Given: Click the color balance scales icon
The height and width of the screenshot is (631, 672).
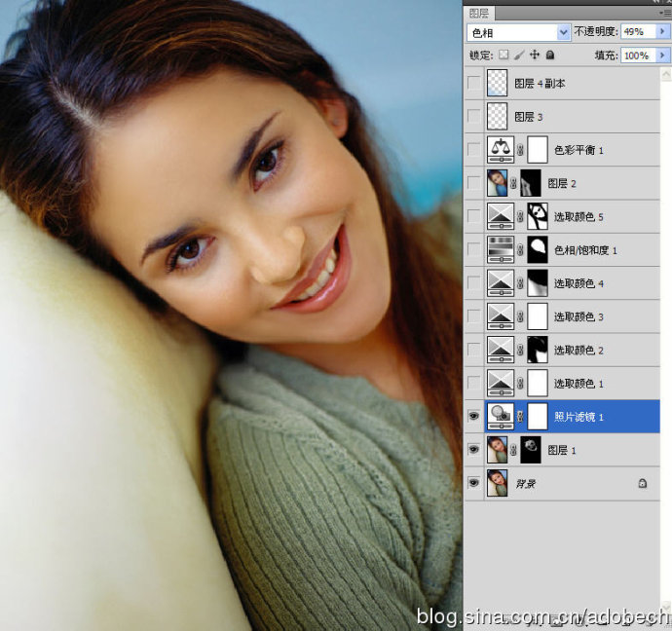Looking at the screenshot, I should coord(501,150).
